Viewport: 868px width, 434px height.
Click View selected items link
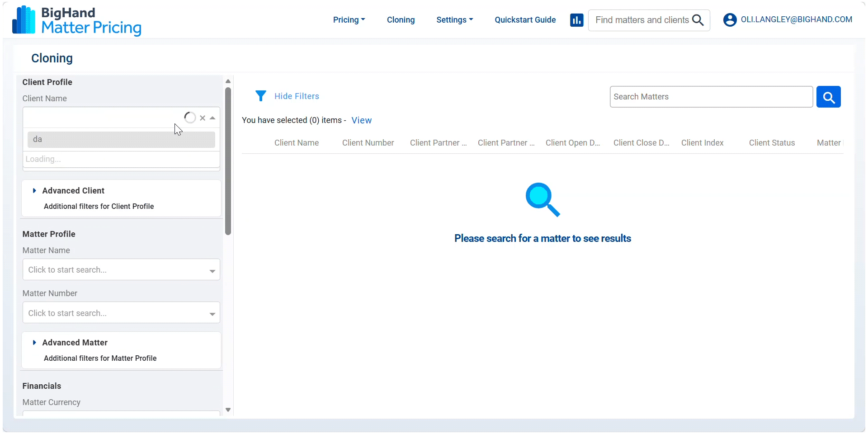(x=362, y=120)
